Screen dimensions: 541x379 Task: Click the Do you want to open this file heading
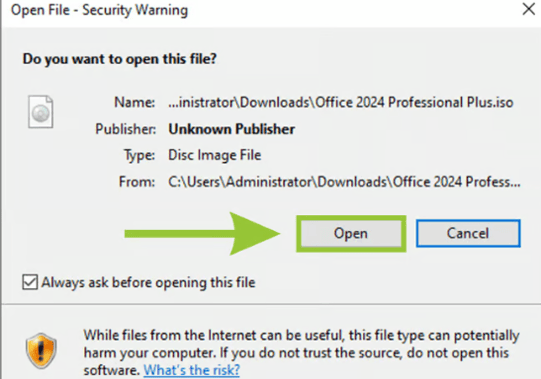point(120,59)
